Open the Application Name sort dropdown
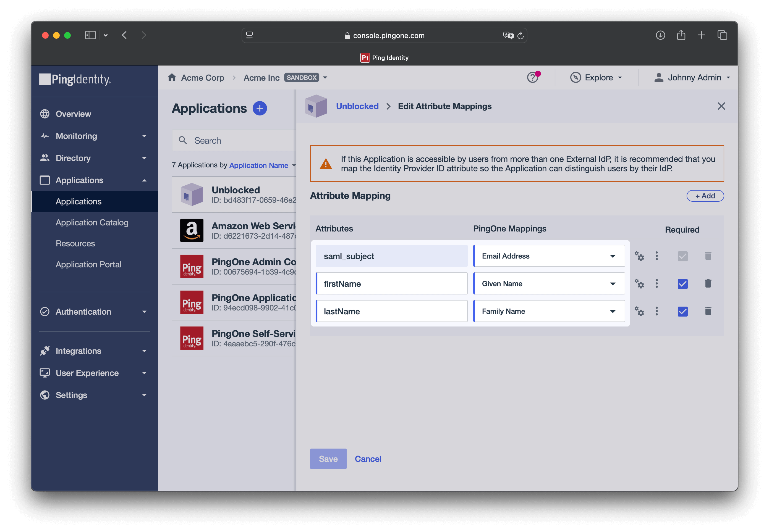 coord(262,165)
